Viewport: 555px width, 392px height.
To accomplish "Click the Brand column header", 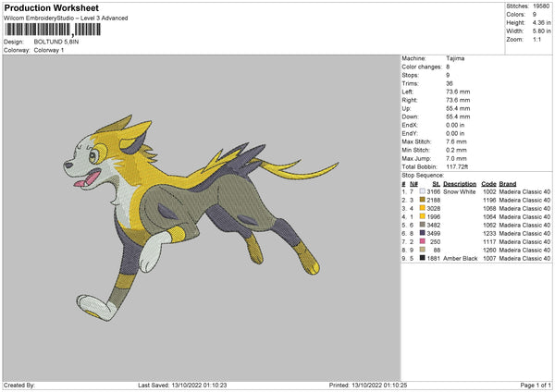I will click(x=508, y=184).
